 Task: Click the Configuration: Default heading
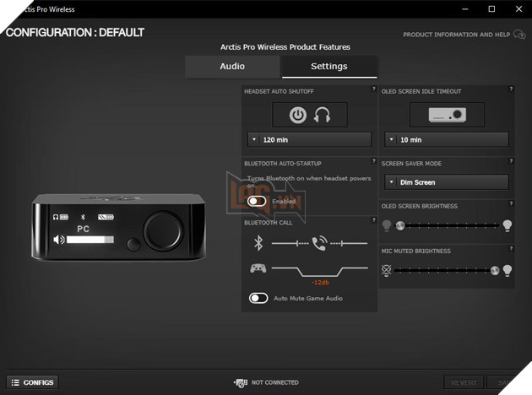click(x=75, y=33)
